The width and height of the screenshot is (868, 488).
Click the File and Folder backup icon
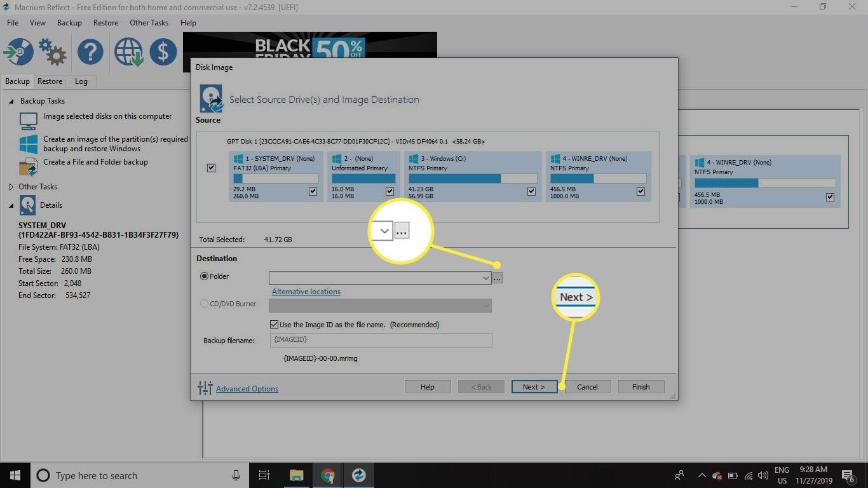tap(29, 166)
